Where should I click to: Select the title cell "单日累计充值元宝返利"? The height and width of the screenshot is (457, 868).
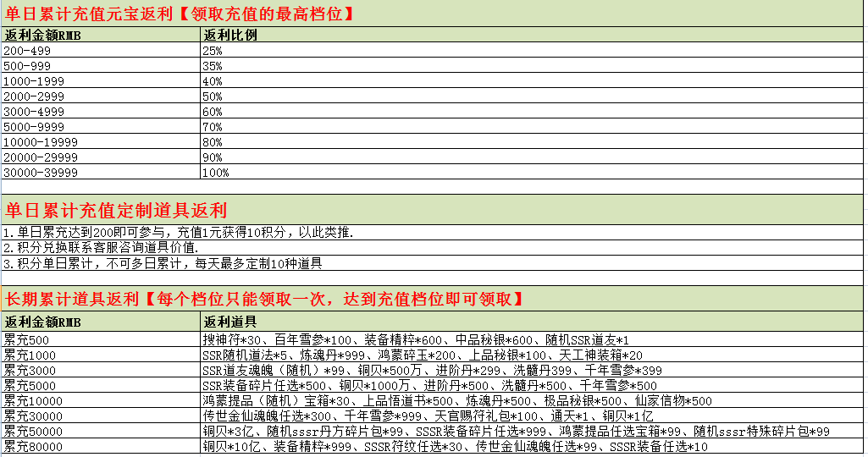432,14
